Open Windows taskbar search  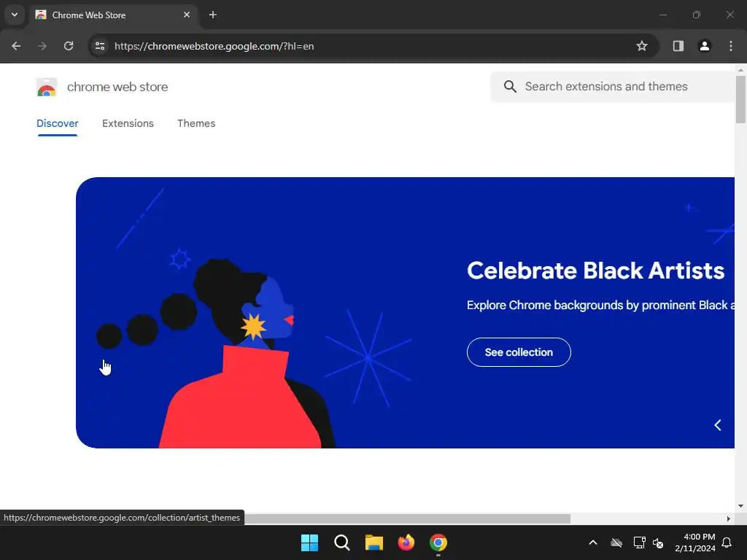[x=341, y=542]
